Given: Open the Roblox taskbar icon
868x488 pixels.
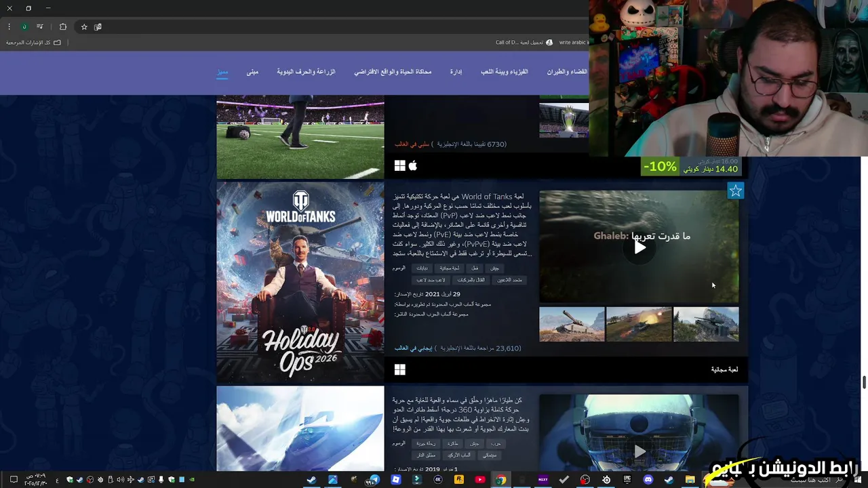Looking at the screenshot, I should (396, 479).
